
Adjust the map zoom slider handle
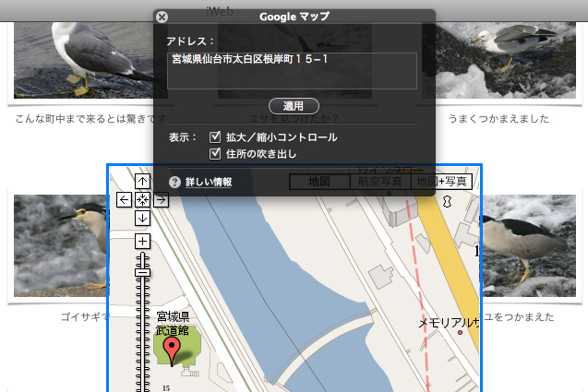(142, 272)
